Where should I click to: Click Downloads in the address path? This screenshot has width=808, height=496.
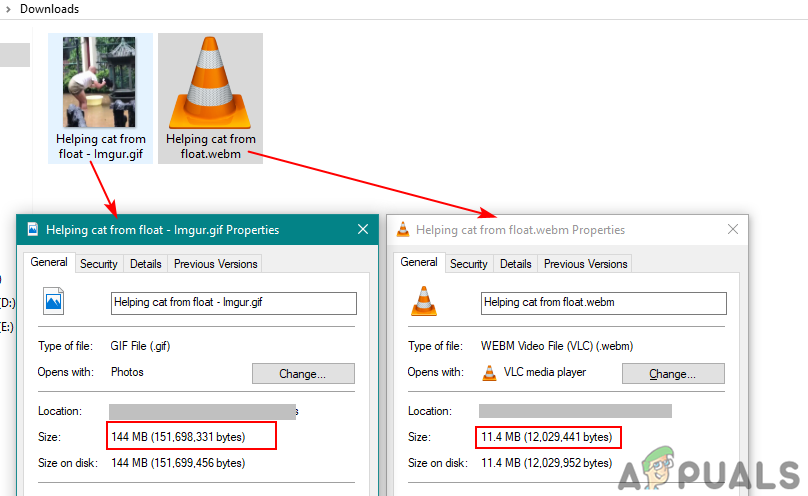pos(49,9)
